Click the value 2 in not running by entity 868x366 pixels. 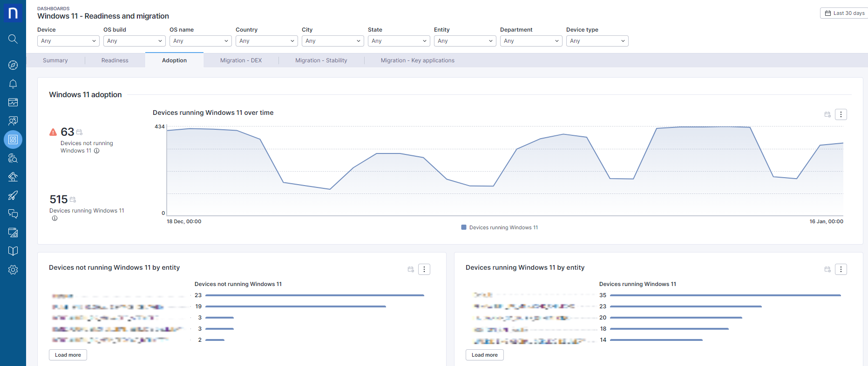coord(200,340)
